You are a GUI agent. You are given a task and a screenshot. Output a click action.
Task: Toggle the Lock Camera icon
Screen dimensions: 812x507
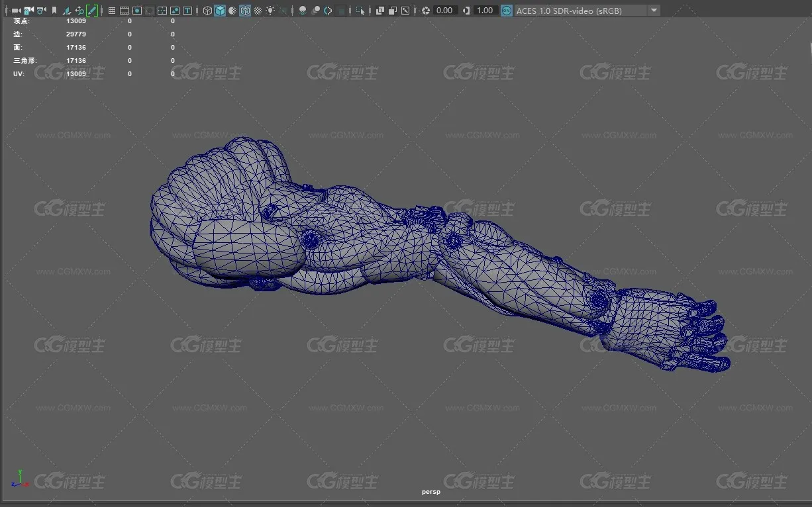(28, 11)
